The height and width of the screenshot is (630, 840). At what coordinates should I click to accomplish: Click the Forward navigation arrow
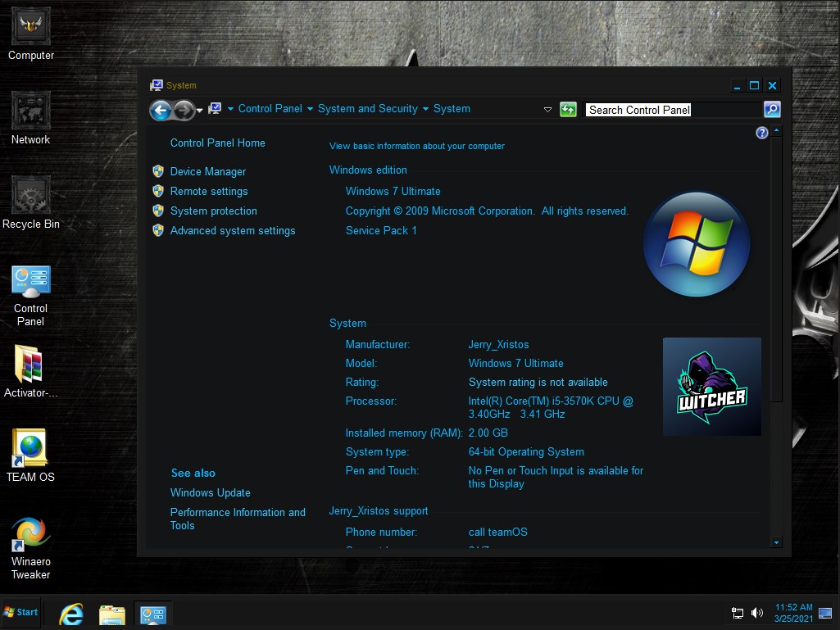pos(184,111)
